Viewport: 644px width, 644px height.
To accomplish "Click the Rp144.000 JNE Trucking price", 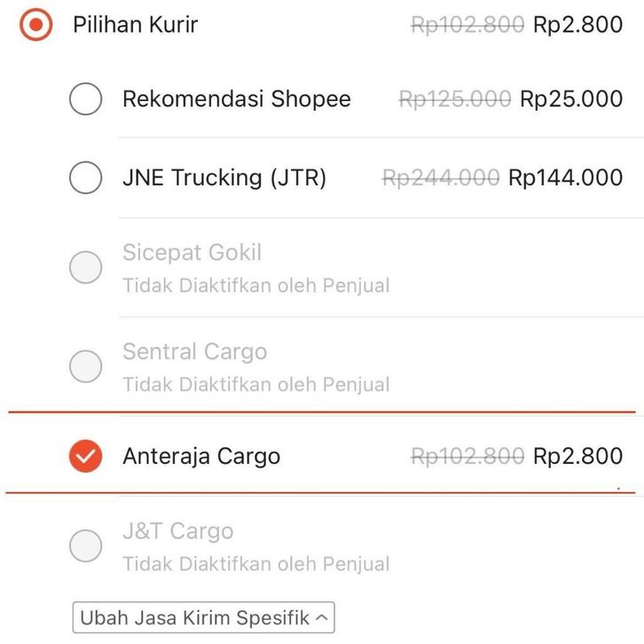I will [565, 178].
